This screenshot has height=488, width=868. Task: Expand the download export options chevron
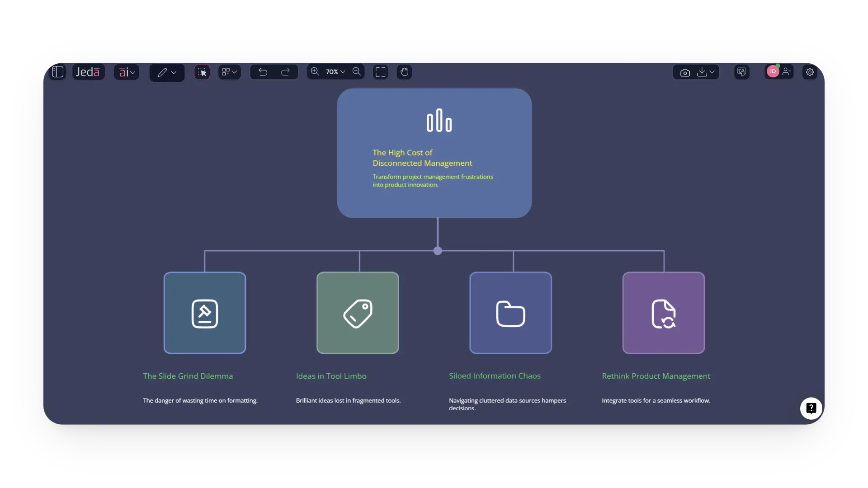tap(712, 72)
